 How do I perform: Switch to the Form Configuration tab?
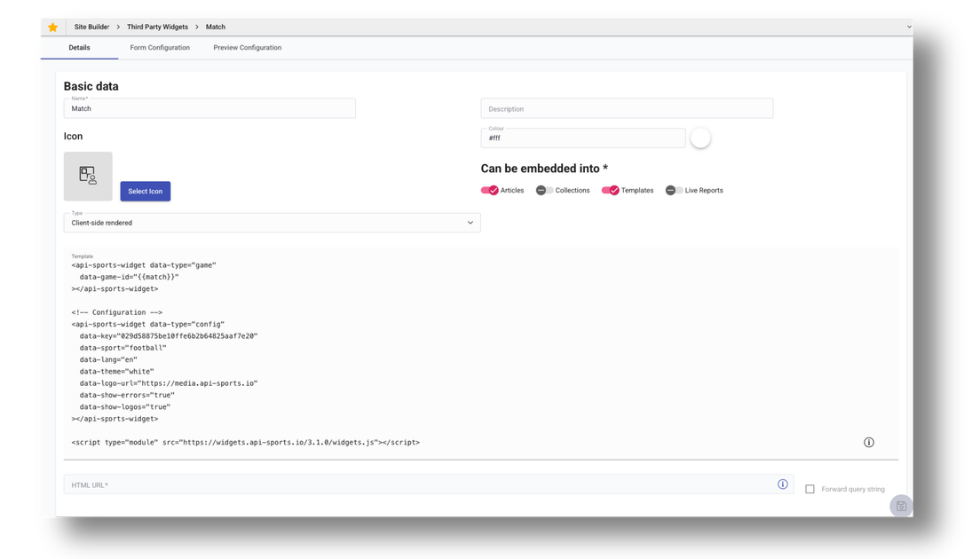coord(160,47)
